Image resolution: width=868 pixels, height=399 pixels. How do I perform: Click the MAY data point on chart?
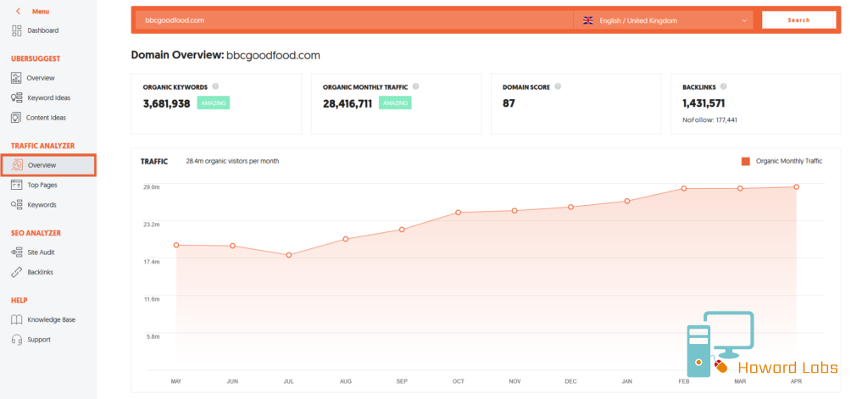tap(176, 245)
